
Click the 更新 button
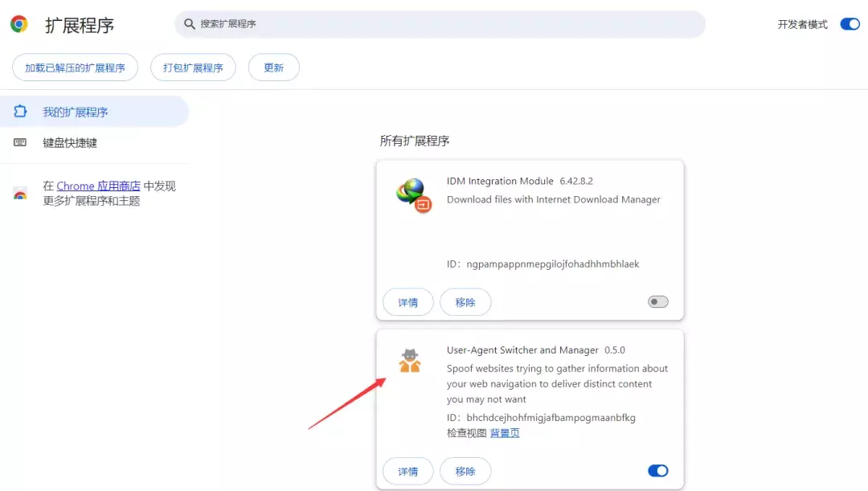point(274,68)
